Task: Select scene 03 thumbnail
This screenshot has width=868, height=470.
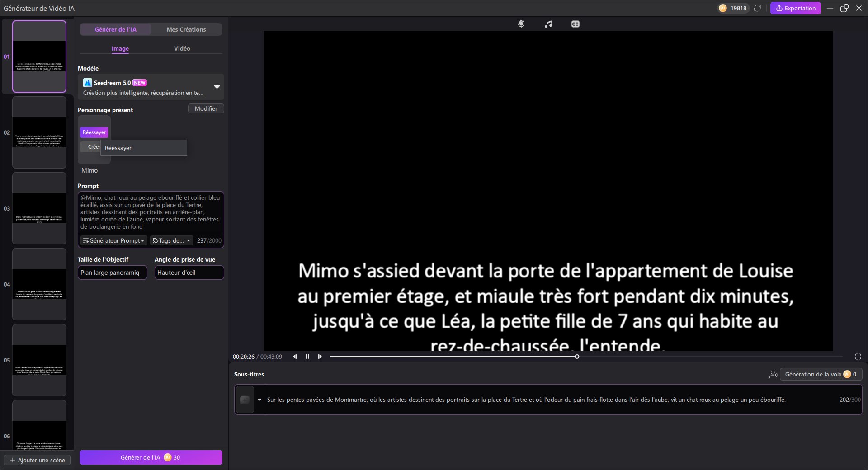Action: tap(39, 208)
